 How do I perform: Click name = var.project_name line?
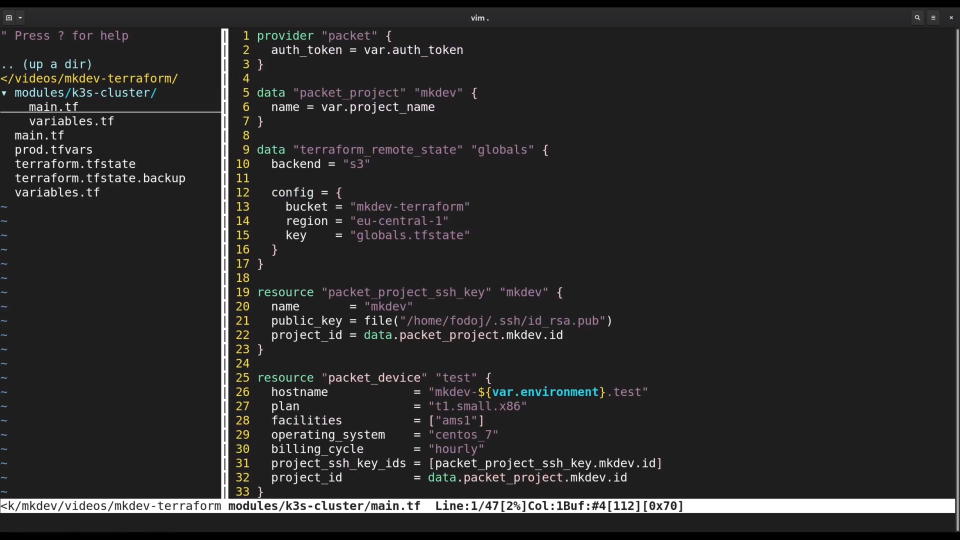[353, 107]
